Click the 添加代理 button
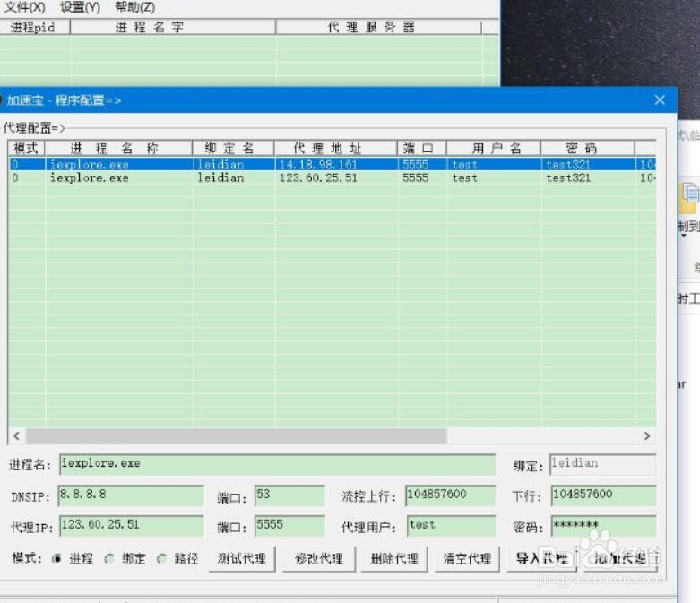This screenshot has width=700, height=603. click(619, 558)
